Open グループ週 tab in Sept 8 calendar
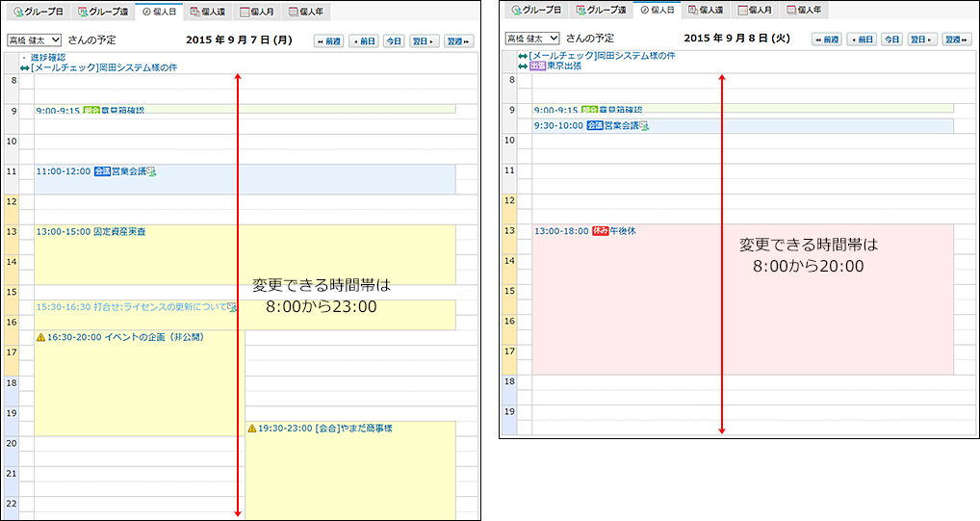Screen dimensions: 980x521 pos(601,10)
